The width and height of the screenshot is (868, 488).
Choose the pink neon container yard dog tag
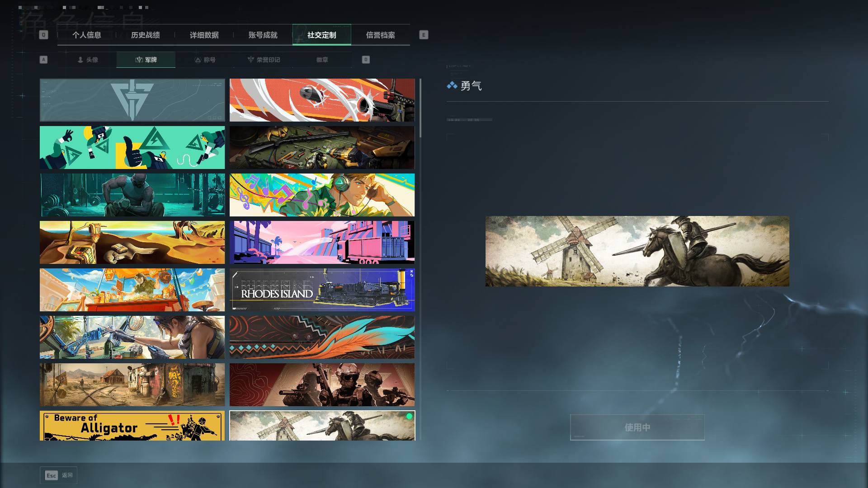[322, 243]
